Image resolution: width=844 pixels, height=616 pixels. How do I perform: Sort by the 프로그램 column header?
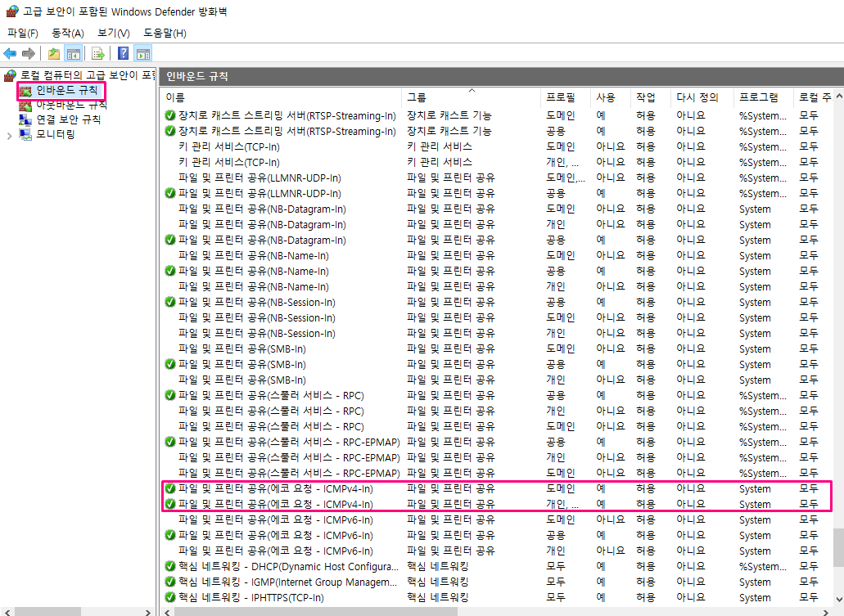(x=764, y=97)
